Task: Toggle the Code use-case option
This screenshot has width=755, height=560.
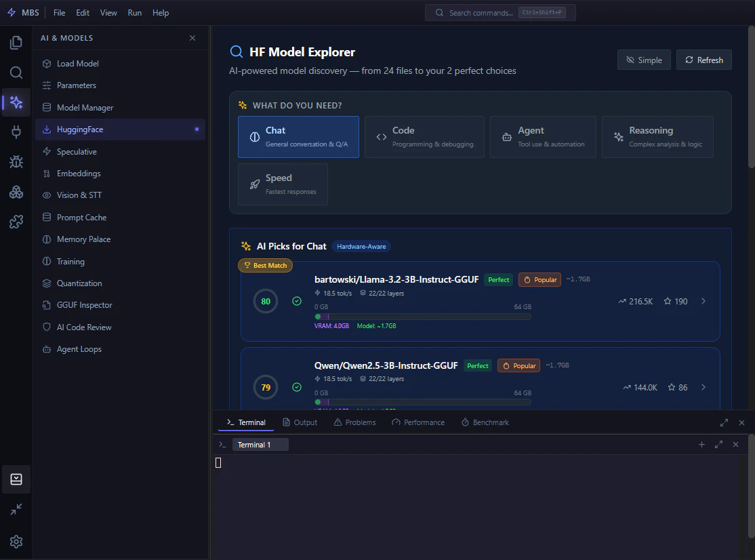Action: pos(424,136)
